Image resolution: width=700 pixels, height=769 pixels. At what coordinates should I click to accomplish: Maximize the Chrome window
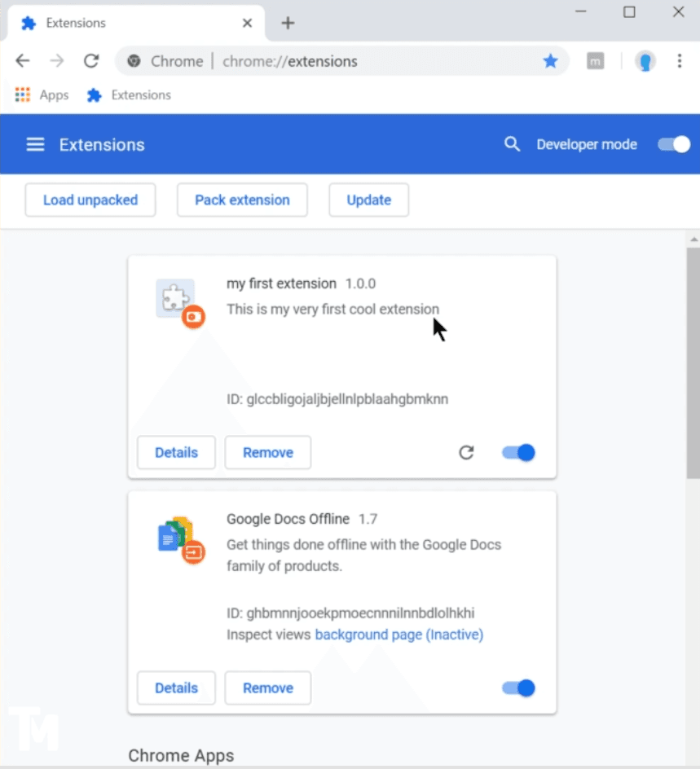(x=629, y=11)
